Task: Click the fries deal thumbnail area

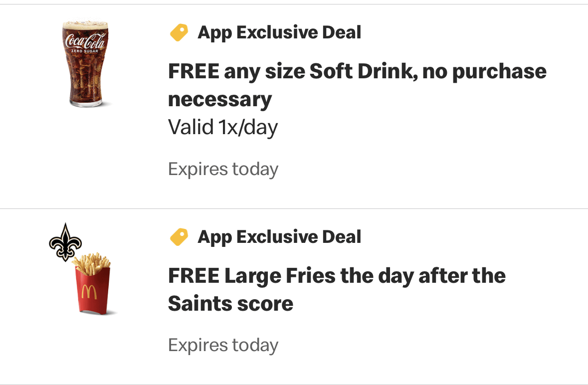Action: pyautogui.click(x=87, y=272)
